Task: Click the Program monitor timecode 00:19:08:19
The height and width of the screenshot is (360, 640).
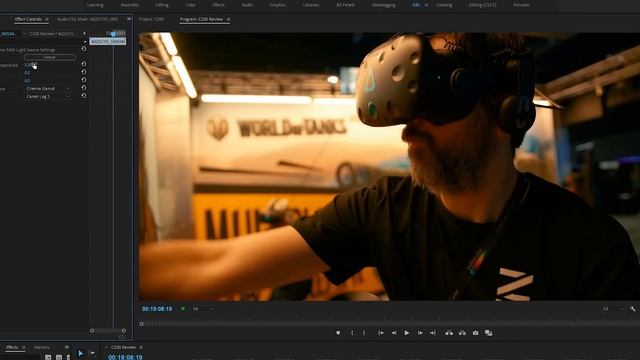Action: [157, 309]
